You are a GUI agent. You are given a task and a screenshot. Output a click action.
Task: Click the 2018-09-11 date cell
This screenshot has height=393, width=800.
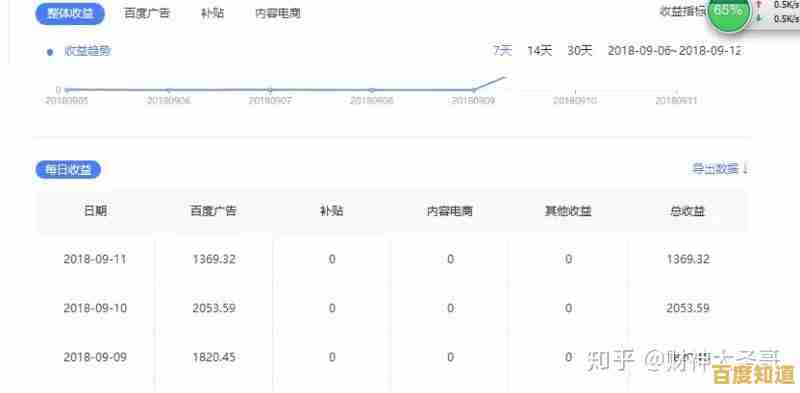(x=95, y=259)
